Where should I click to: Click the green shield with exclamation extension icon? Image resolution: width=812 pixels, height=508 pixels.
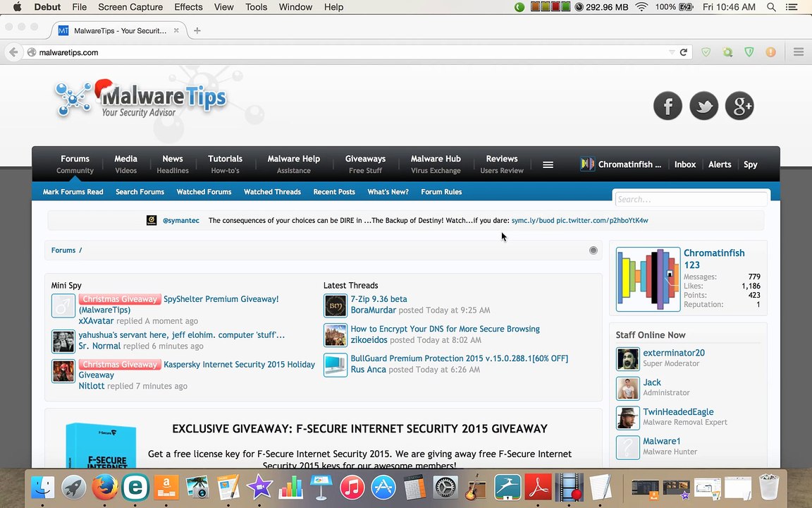click(x=749, y=52)
